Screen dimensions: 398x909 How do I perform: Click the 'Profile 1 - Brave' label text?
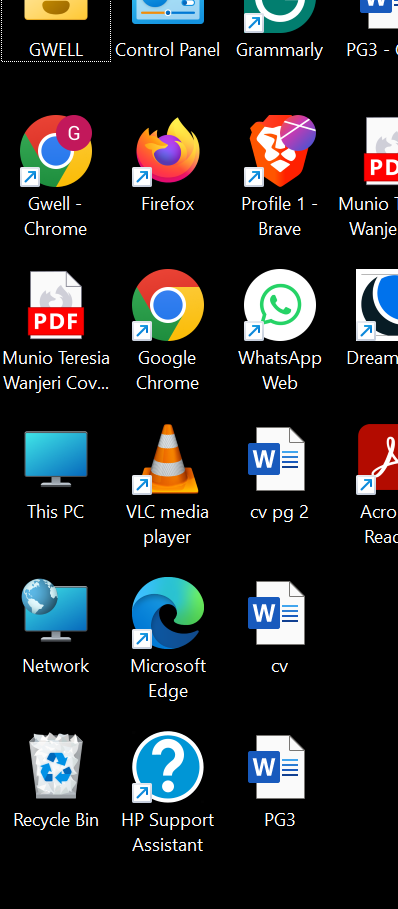[280, 216]
